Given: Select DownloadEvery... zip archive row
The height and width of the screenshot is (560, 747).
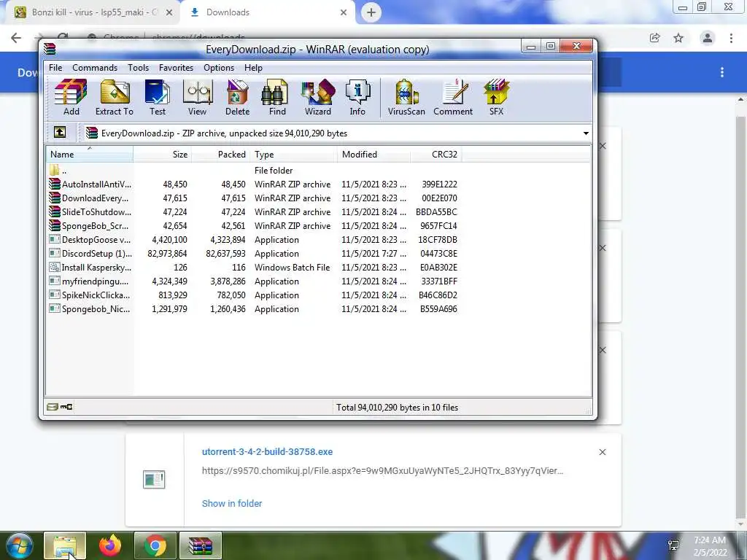Looking at the screenshot, I should pyautogui.click(x=255, y=198).
